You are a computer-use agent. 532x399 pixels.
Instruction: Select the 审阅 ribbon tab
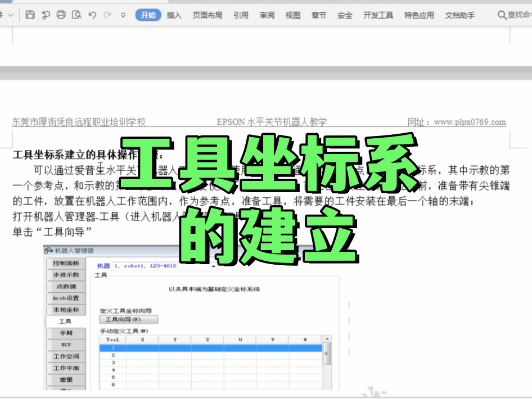pyautogui.click(x=267, y=15)
